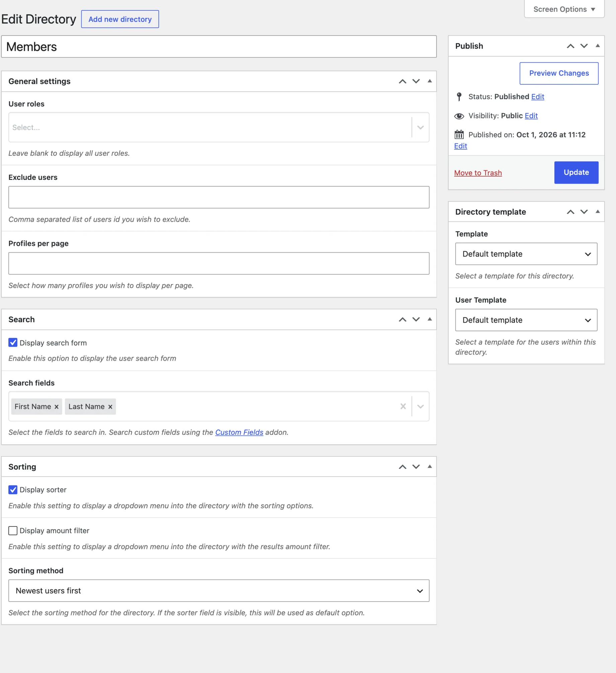Viewport: 616px width, 673px height.
Task: Remove Last Name search field tag
Action: 110,407
